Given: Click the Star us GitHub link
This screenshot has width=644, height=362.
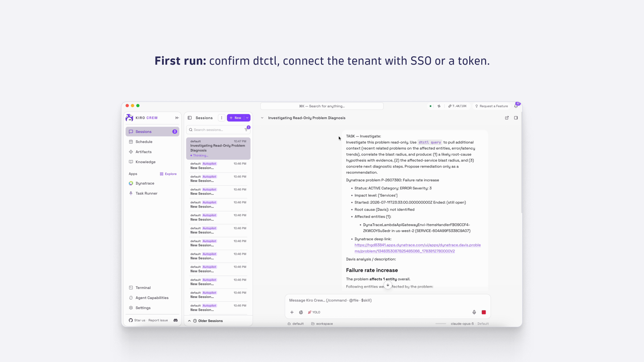Looking at the screenshot, I should pos(137,320).
